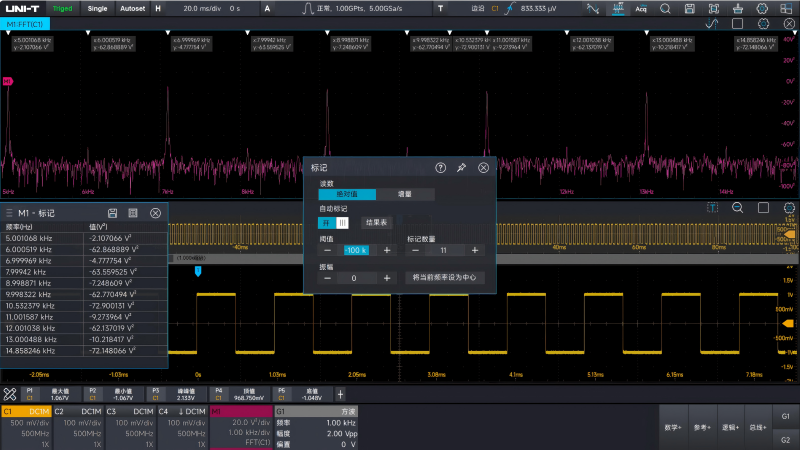This screenshot has width=800, height=450.
Task: Select 绝对值 readout mode
Action: [x=347, y=194]
